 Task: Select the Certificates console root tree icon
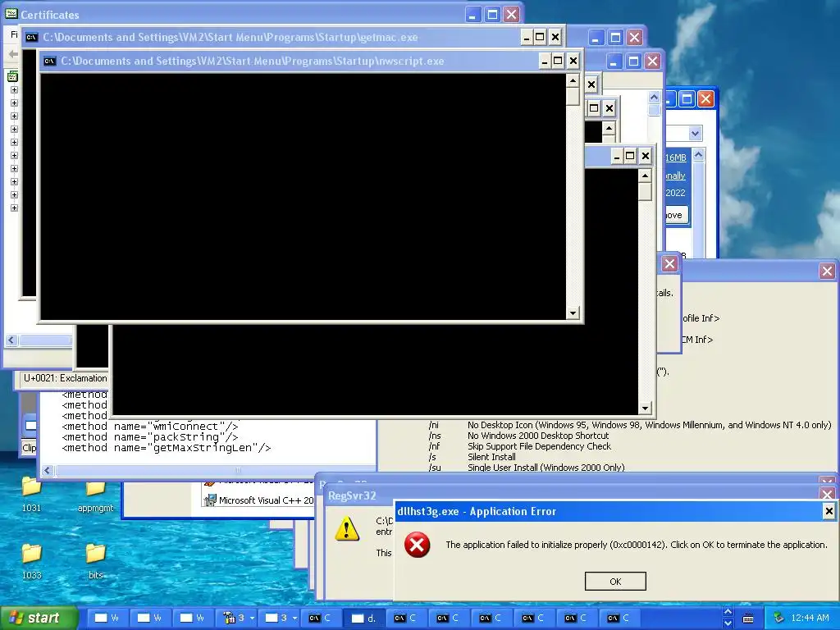pos(12,76)
